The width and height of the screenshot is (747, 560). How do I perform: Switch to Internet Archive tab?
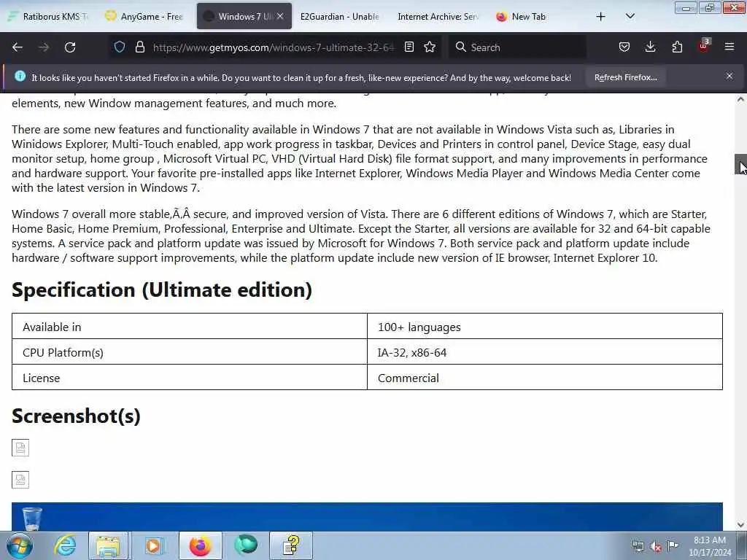click(x=438, y=16)
